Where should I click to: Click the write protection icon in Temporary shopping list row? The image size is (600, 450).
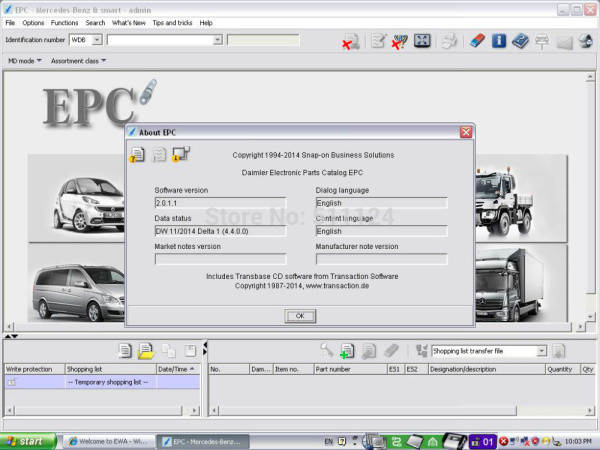[12, 382]
